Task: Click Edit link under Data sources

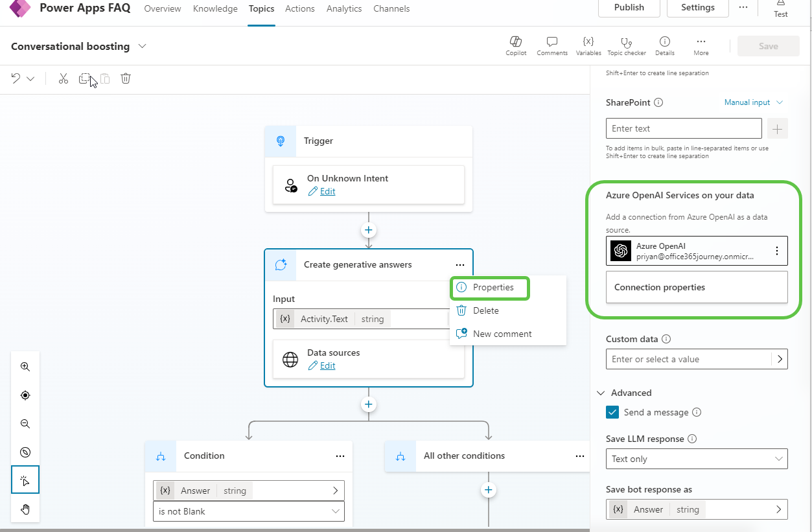Action: click(x=327, y=365)
